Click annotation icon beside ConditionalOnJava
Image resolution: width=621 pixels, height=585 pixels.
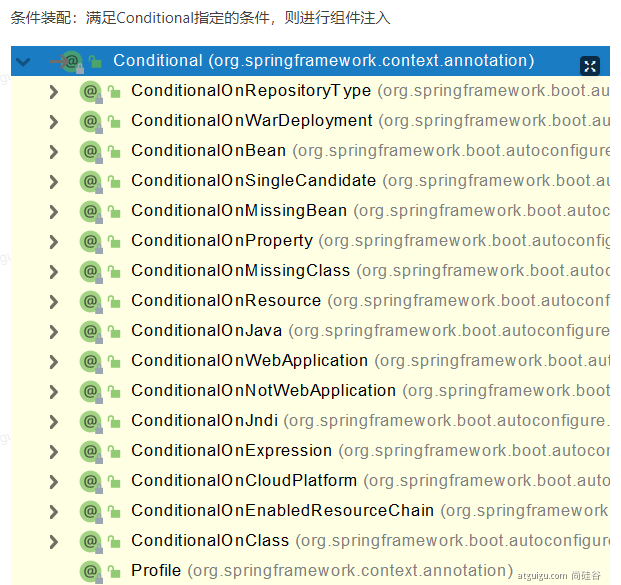point(90,331)
